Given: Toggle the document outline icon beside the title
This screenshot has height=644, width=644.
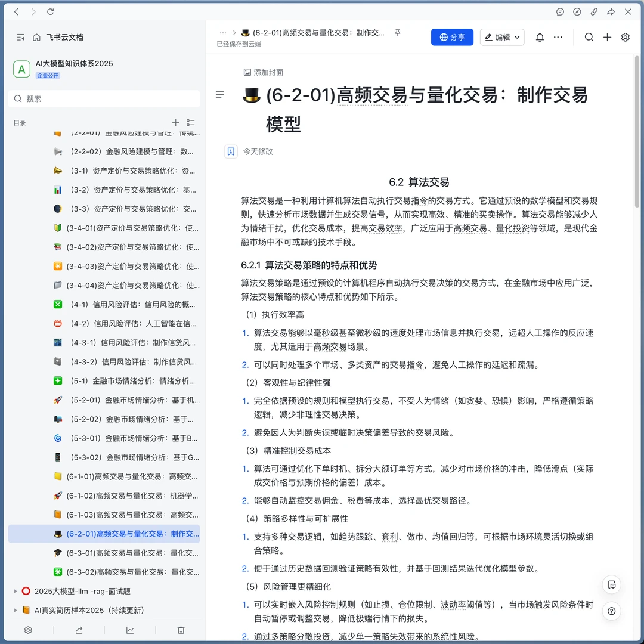Looking at the screenshot, I should click(220, 94).
